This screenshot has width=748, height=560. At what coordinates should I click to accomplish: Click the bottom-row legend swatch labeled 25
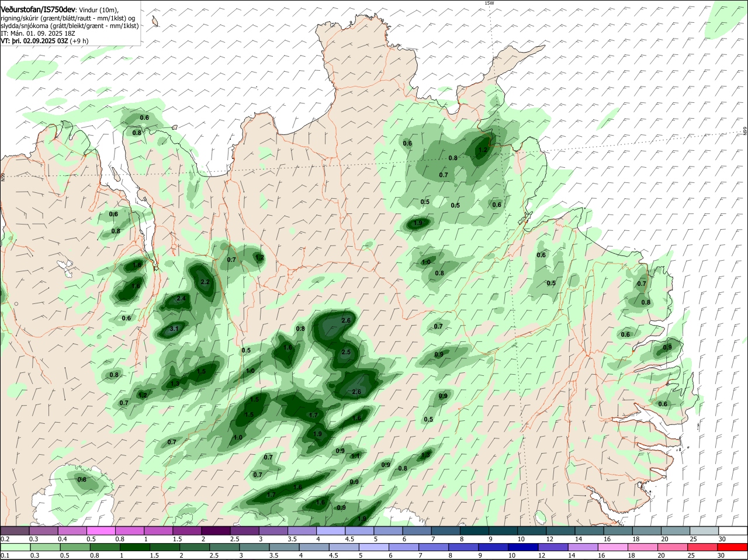702,547
